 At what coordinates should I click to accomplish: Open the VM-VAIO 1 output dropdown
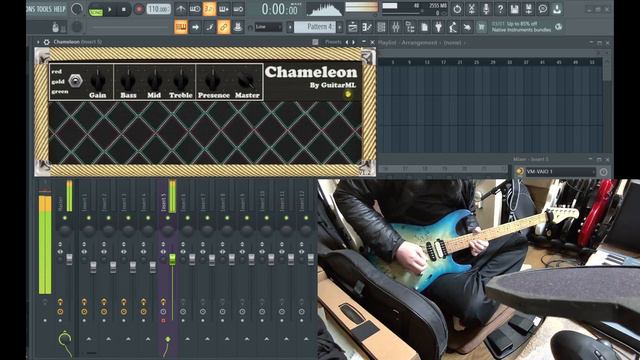click(x=560, y=172)
